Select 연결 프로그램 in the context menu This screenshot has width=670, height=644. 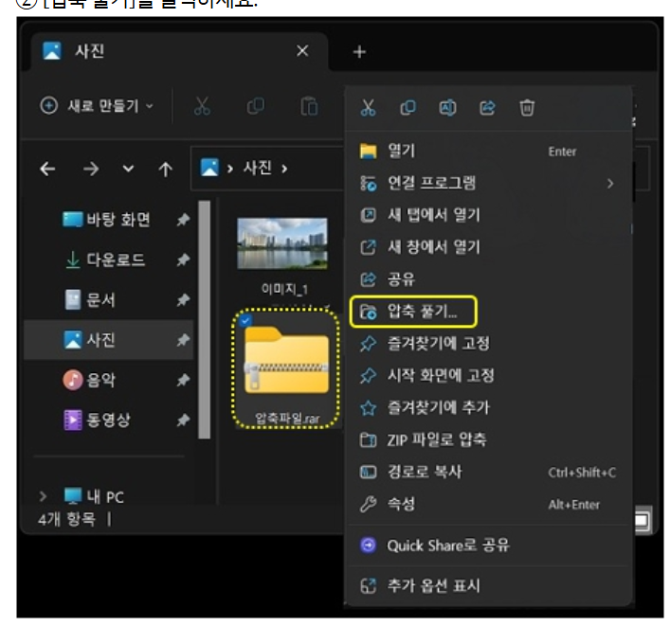tap(488, 184)
